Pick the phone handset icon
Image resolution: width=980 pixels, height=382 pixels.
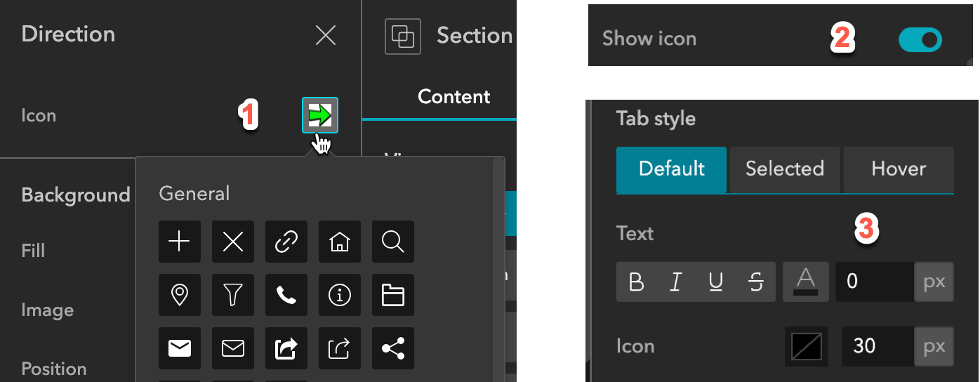pos(286,295)
